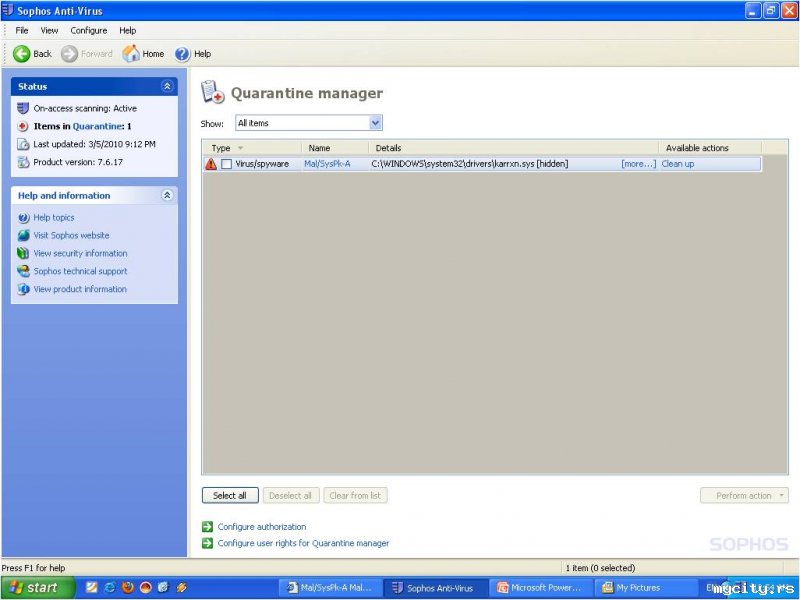
Task: Click the View security information book icon
Action: (23, 253)
